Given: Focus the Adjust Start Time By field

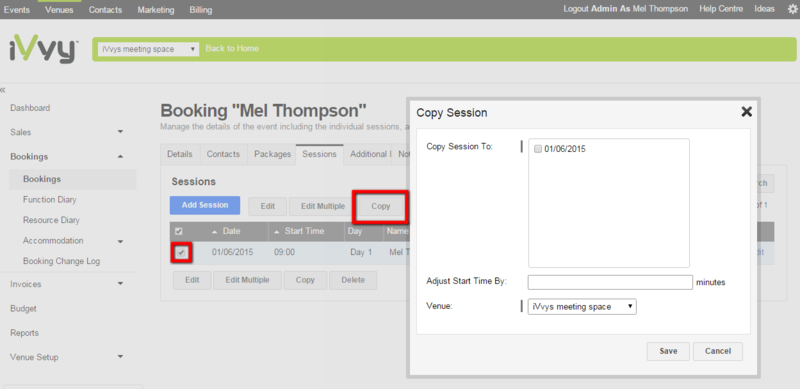Looking at the screenshot, I should point(610,282).
